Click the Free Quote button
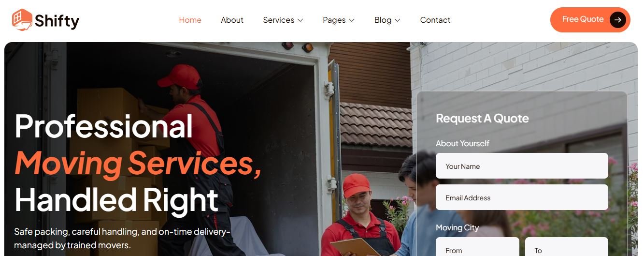 pyautogui.click(x=590, y=20)
